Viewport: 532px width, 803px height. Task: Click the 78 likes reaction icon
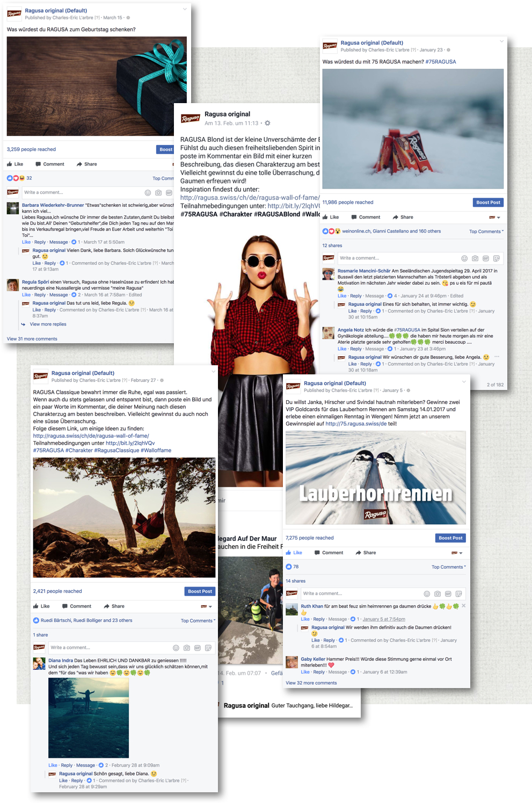[289, 567]
